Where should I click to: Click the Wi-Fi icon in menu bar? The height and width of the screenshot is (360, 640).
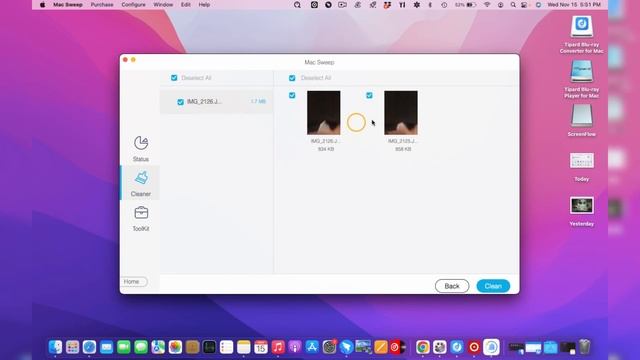[487, 5]
